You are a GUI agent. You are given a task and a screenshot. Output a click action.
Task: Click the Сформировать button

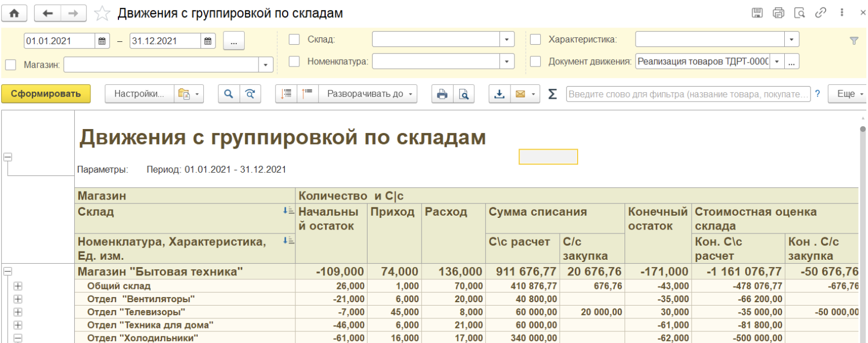[45, 94]
